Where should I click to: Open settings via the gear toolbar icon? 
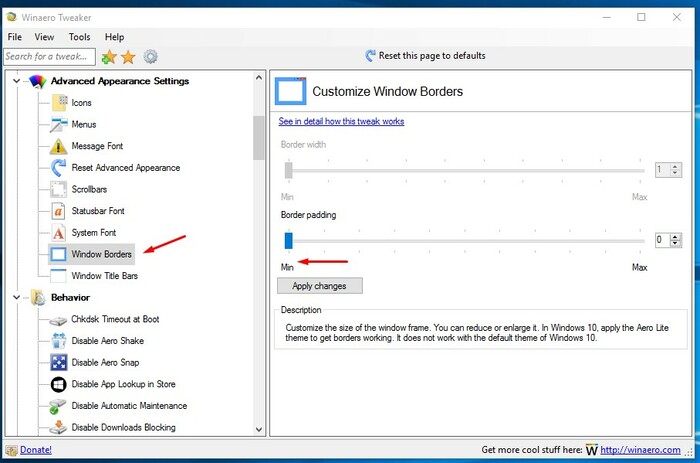point(150,57)
